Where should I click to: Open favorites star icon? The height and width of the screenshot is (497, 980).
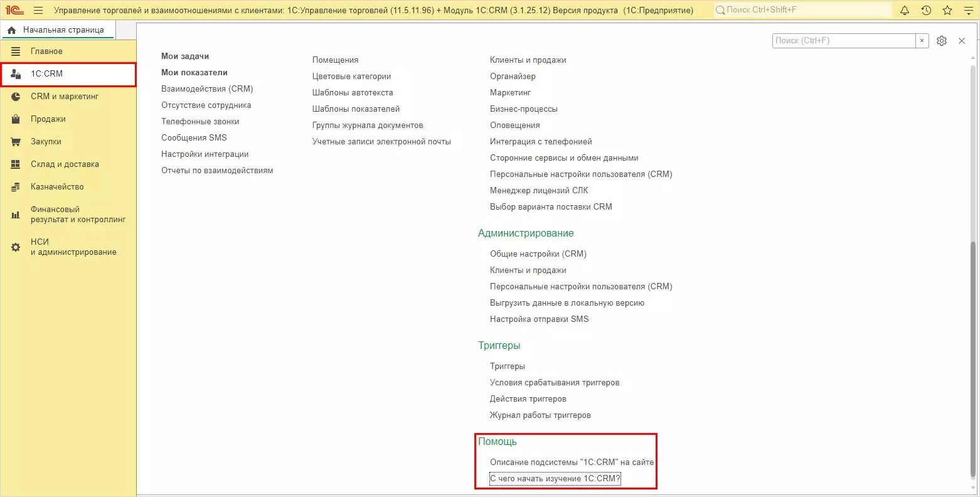pyautogui.click(x=947, y=10)
